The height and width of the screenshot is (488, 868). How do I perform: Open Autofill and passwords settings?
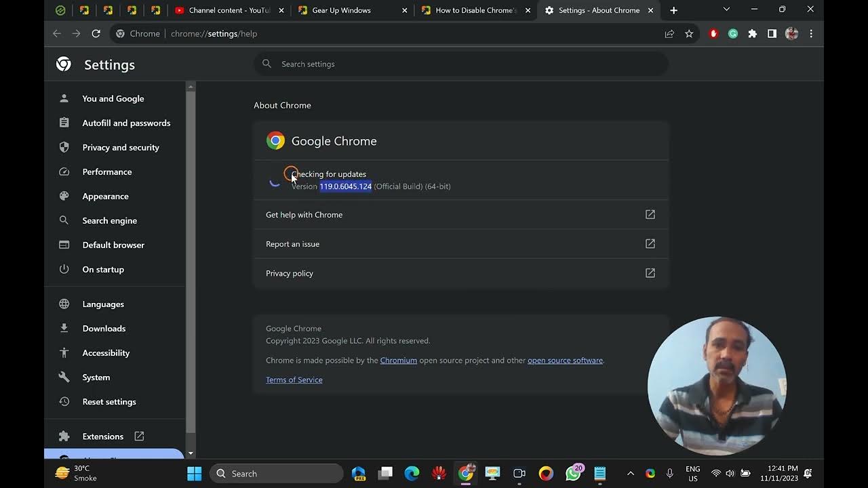point(126,123)
